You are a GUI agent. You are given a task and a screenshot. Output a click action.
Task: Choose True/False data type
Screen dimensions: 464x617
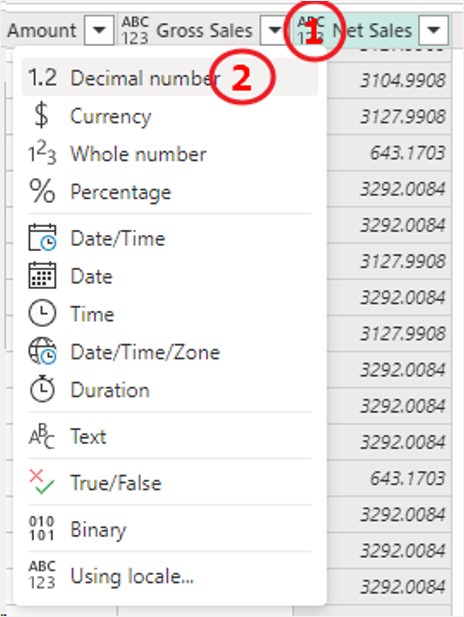(x=169, y=482)
